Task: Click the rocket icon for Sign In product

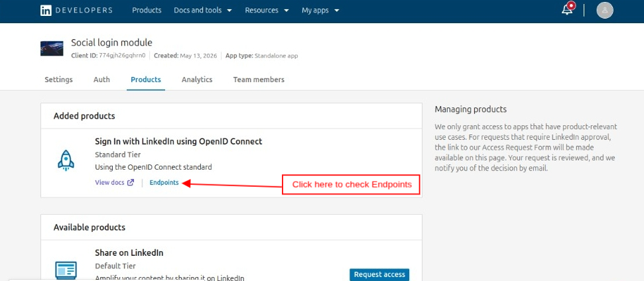Action: (66, 160)
